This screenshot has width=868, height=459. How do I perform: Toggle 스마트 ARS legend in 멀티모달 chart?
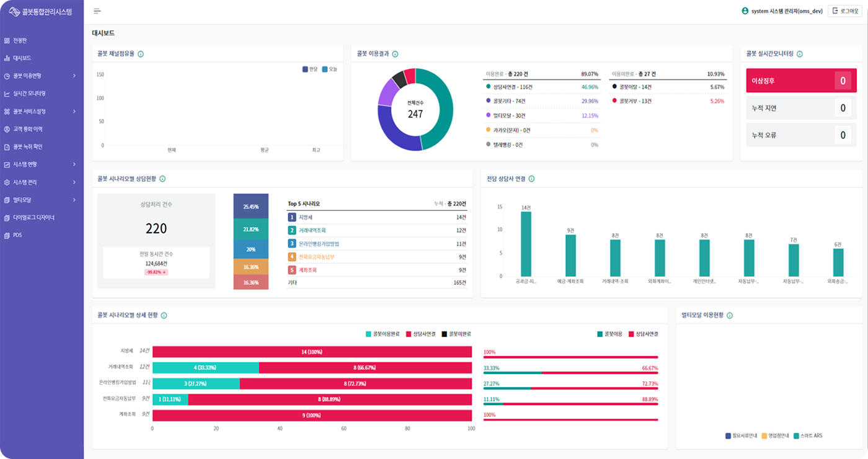(808, 436)
